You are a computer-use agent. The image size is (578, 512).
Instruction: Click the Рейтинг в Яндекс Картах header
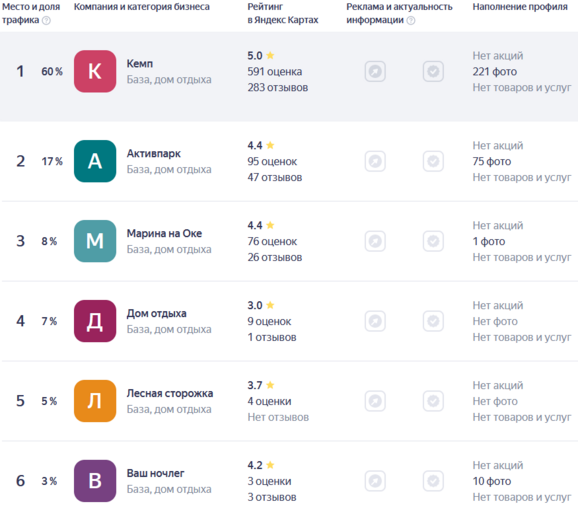pyautogui.click(x=283, y=13)
